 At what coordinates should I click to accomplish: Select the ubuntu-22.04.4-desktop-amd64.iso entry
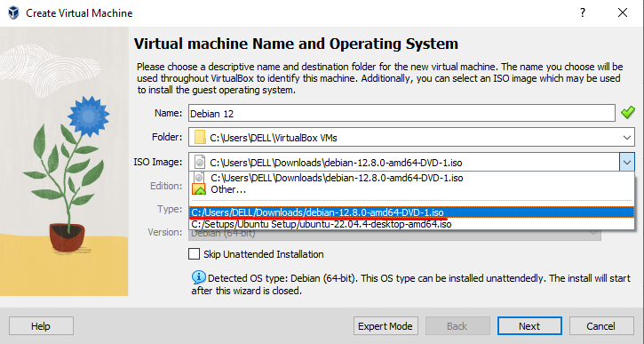tap(411, 224)
